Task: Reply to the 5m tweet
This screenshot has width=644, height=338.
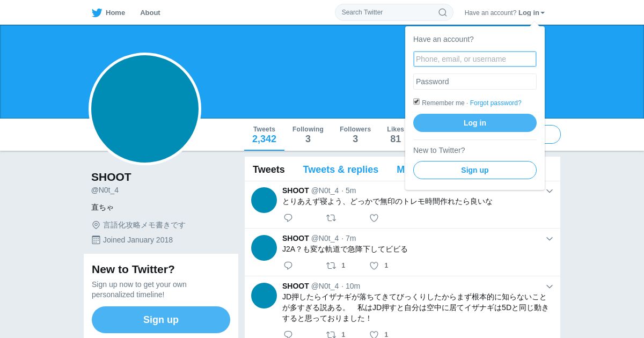Action: click(x=288, y=218)
